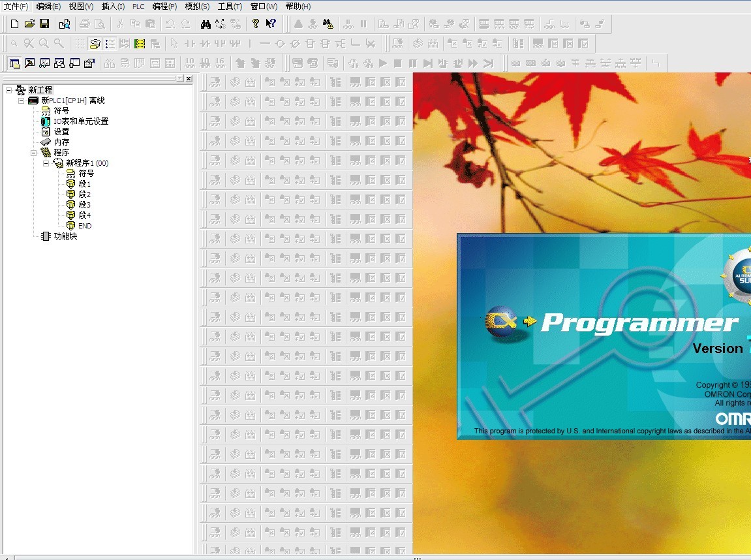The image size is (751, 560).
Task: Click the yellow question mark About icon
Action: point(256,24)
